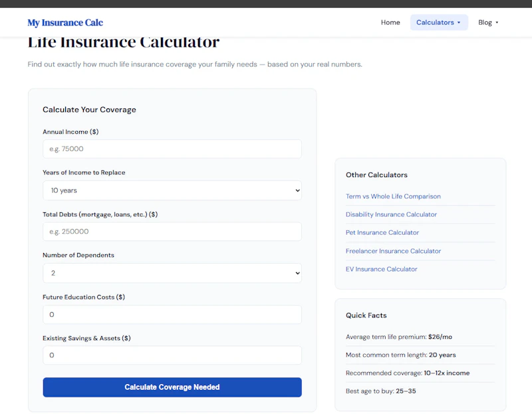532x414 pixels.
Task: Click the "Existing Savings & Assets ($)" label
Action: pos(86,338)
